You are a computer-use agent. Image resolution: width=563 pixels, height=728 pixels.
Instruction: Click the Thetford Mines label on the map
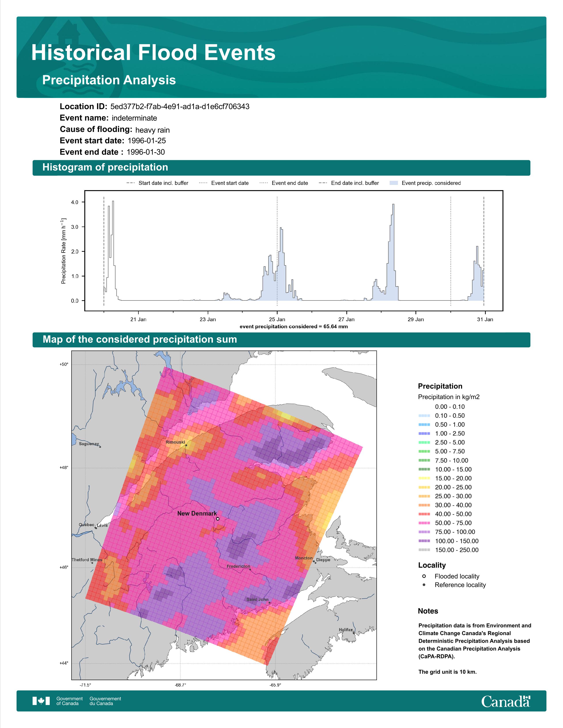tap(87, 560)
